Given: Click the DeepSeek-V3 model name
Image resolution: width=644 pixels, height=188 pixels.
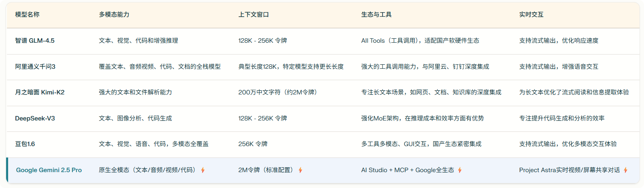Looking at the screenshot, I should click(35, 118).
